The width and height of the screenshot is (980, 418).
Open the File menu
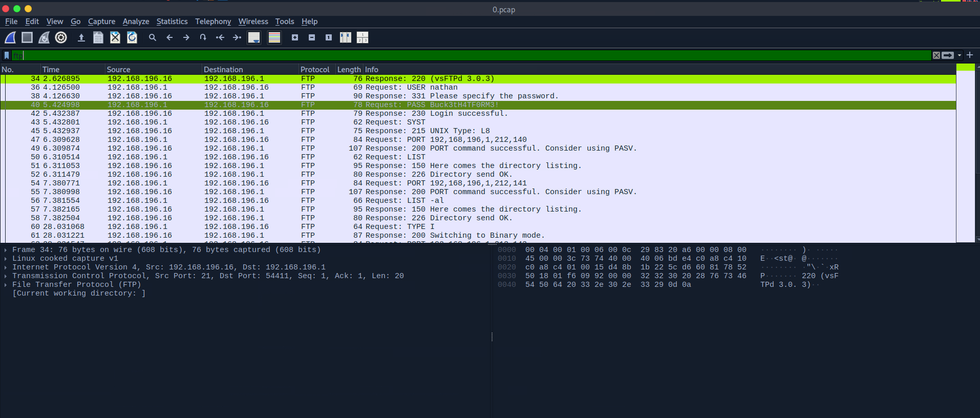(x=11, y=22)
